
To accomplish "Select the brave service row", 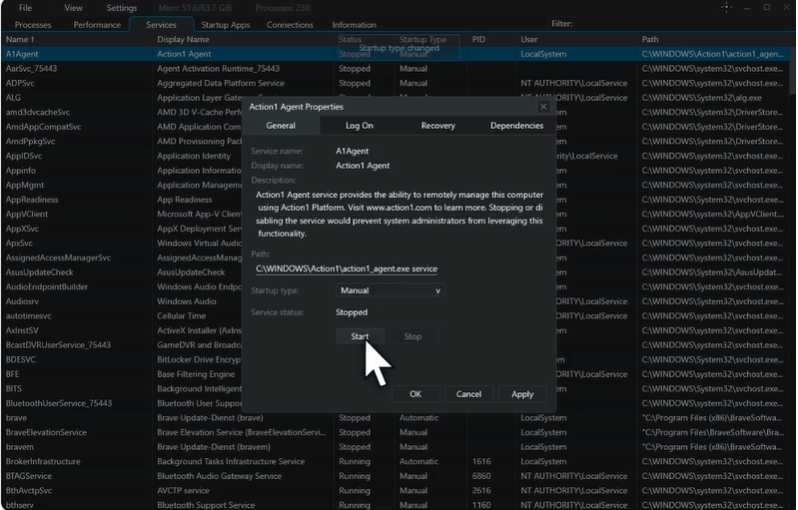I will 395,417.
